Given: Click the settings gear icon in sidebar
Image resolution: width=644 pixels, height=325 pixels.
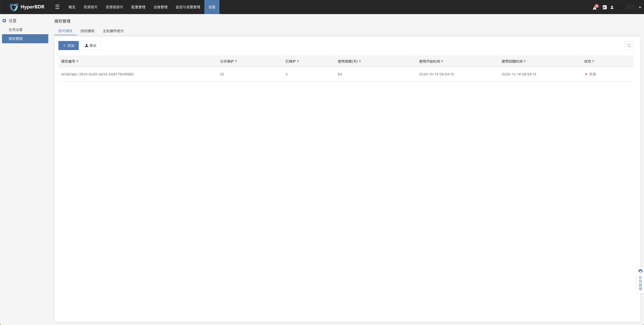Looking at the screenshot, I should point(4,21).
